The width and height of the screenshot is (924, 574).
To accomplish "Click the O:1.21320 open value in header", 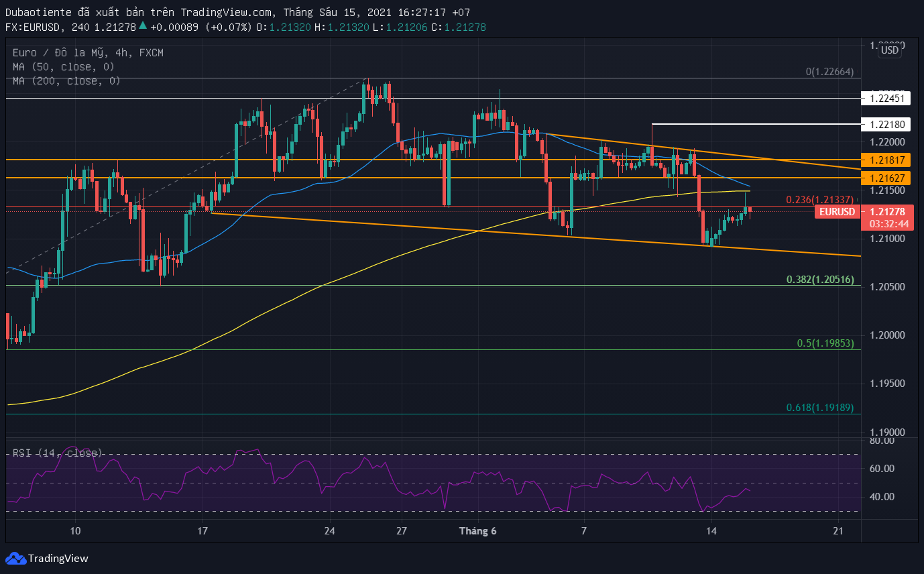I will tap(284, 27).
